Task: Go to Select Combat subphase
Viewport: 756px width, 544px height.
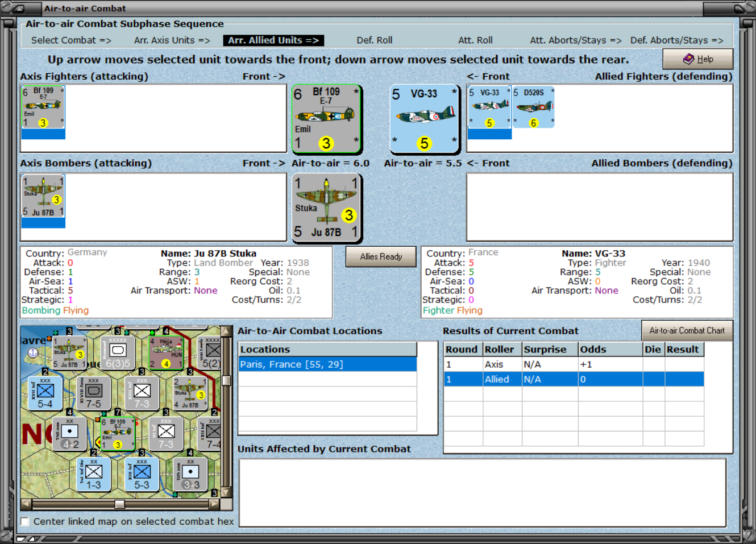Action: 71,40
